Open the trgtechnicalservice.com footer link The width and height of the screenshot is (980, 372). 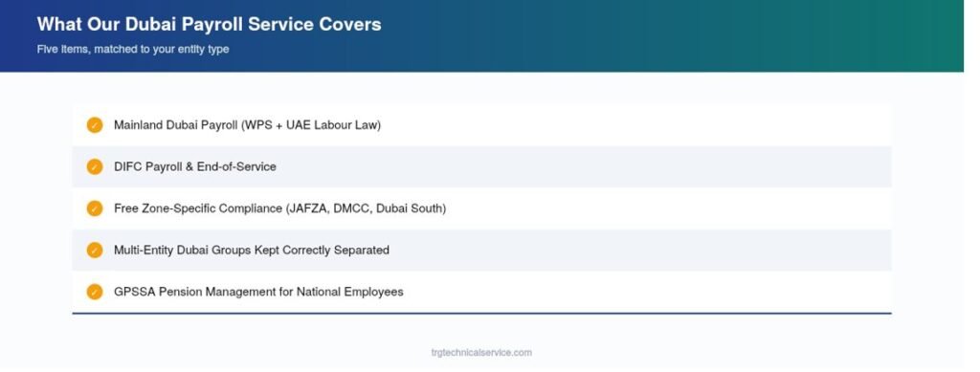(x=481, y=353)
